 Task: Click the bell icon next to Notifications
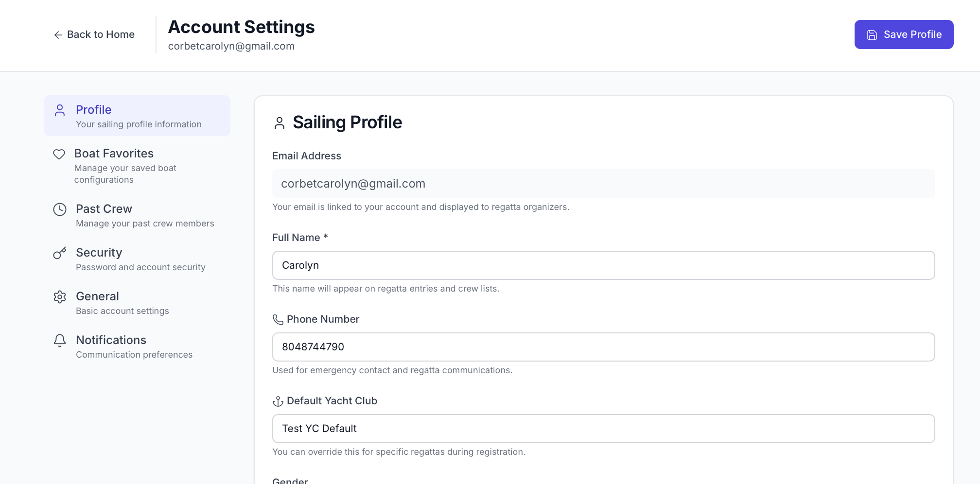pyautogui.click(x=59, y=341)
